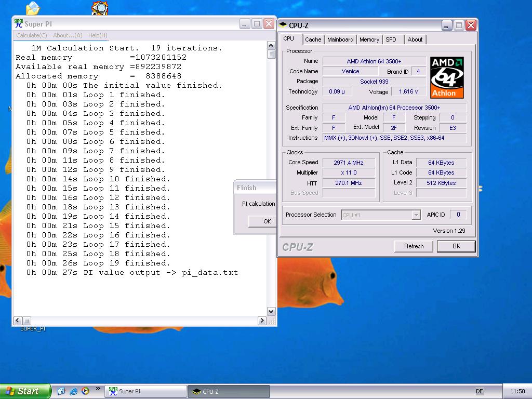Screen dimensions: 532x399
Task: Click the Super PI horizontal scrollbar right arrow
Action: [x=262, y=320]
